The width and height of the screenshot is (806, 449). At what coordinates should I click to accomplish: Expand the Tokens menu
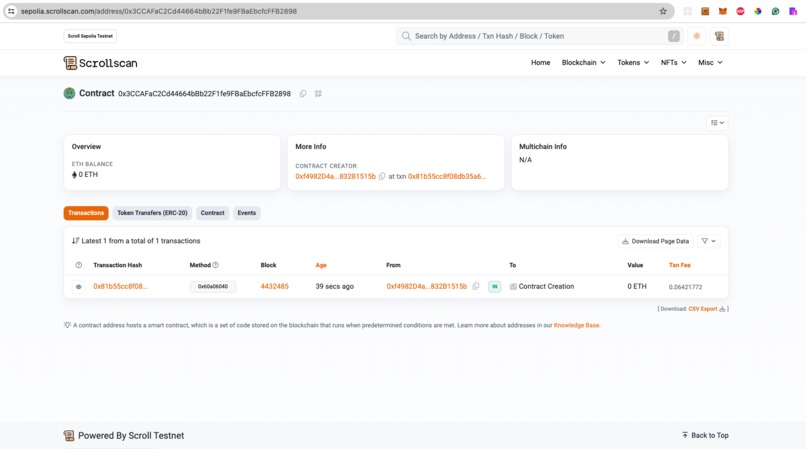[633, 62]
